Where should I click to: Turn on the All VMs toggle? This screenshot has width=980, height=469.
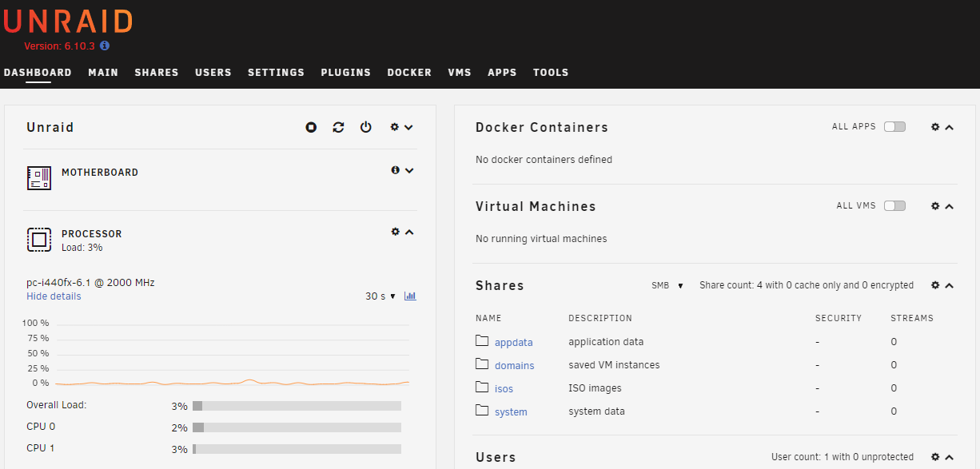[894, 206]
